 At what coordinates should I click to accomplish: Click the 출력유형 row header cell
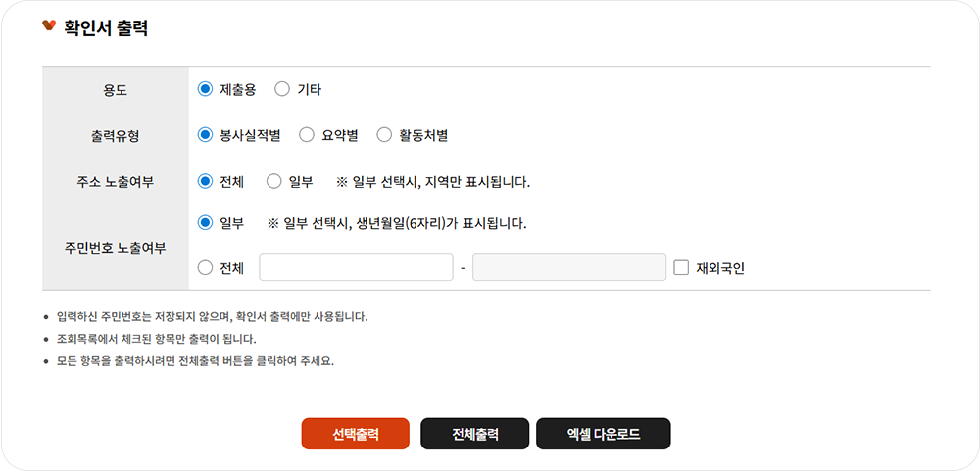click(115, 136)
